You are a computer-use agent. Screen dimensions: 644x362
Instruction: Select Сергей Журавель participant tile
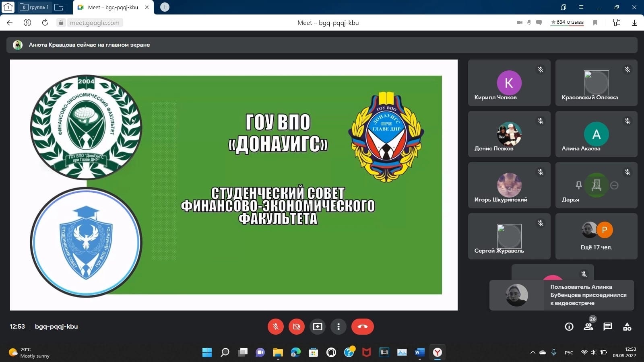tap(509, 236)
